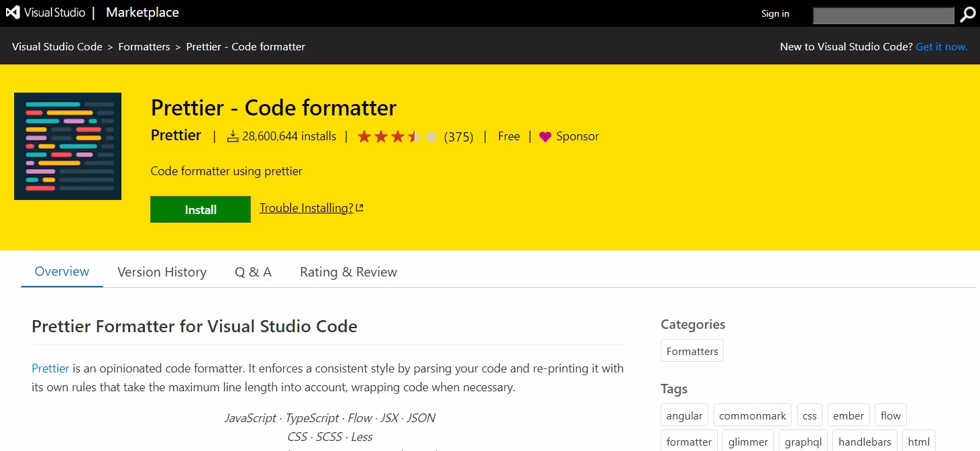
Task: Open the Trouble Installing? link
Action: [307, 208]
